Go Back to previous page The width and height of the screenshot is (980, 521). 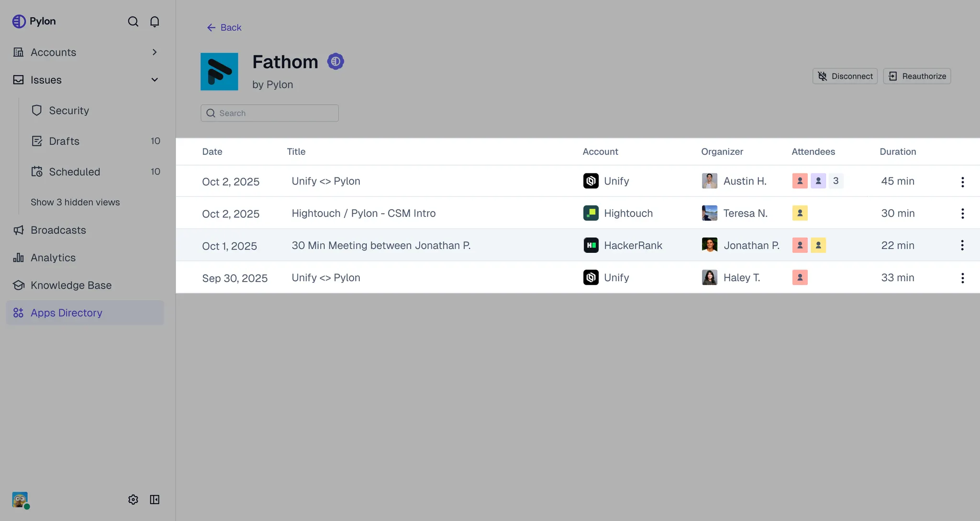point(224,28)
